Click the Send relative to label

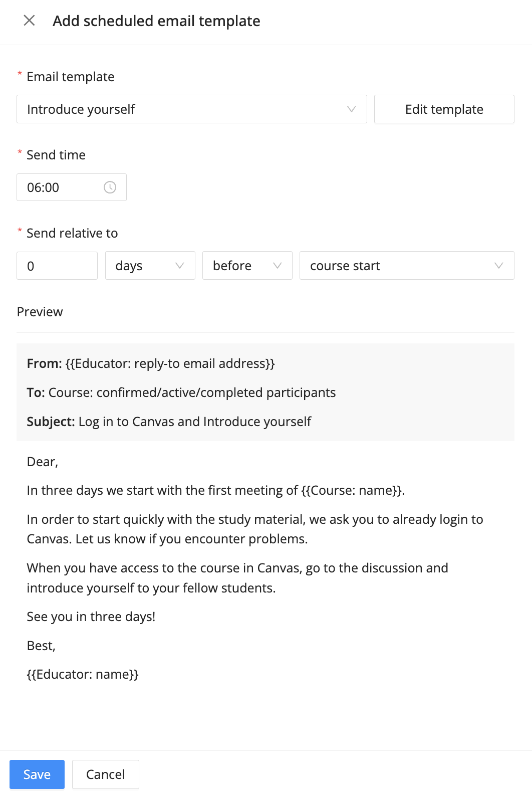[x=72, y=233]
